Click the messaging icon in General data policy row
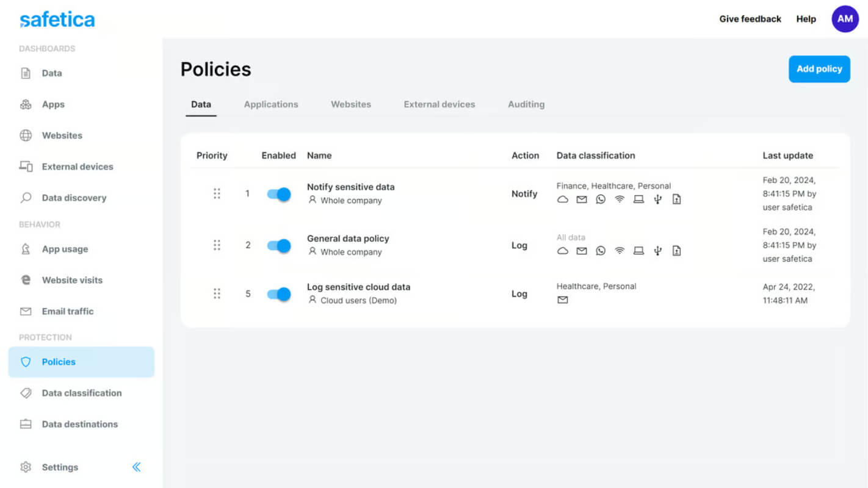 [x=601, y=251]
